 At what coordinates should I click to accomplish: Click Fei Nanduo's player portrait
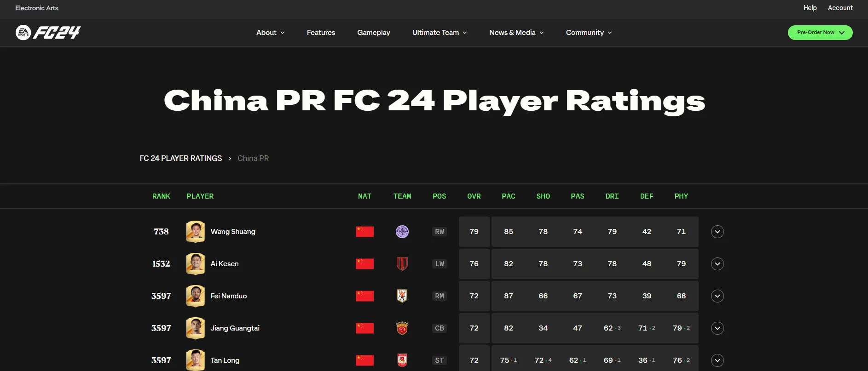(196, 296)
